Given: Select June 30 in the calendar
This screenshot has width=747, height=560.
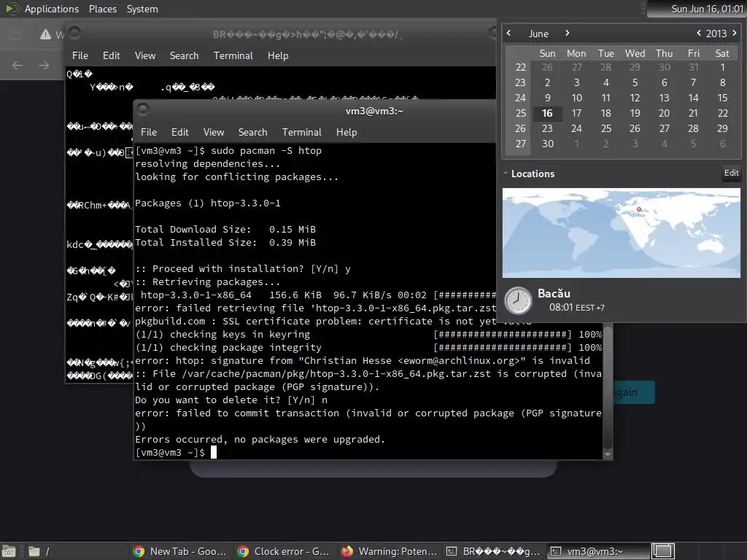Looking at the screenshot, I should pyautogui.click(x=547, y=144).
